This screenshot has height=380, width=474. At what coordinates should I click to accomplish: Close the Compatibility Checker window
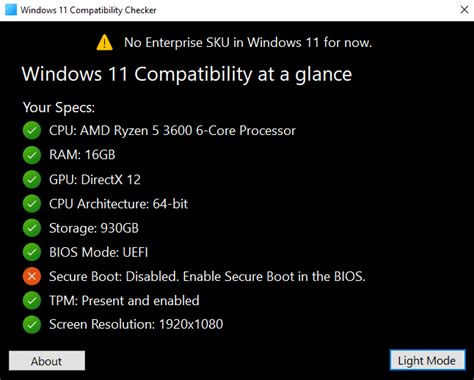464,10
